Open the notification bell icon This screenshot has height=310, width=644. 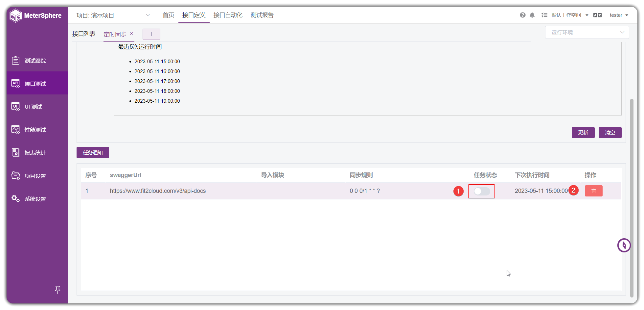pyautogui.click(x=532, y=15)
